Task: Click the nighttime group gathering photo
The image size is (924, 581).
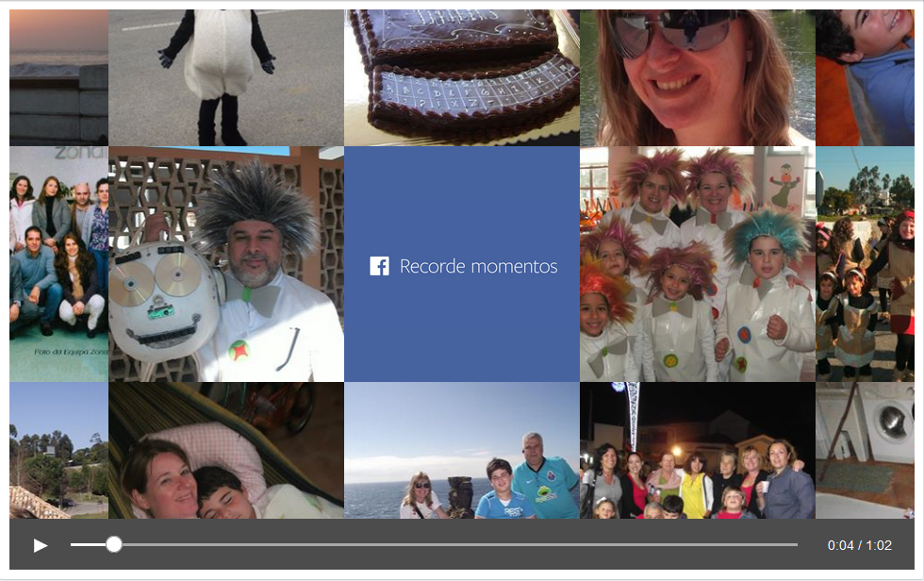Action: 698,451
